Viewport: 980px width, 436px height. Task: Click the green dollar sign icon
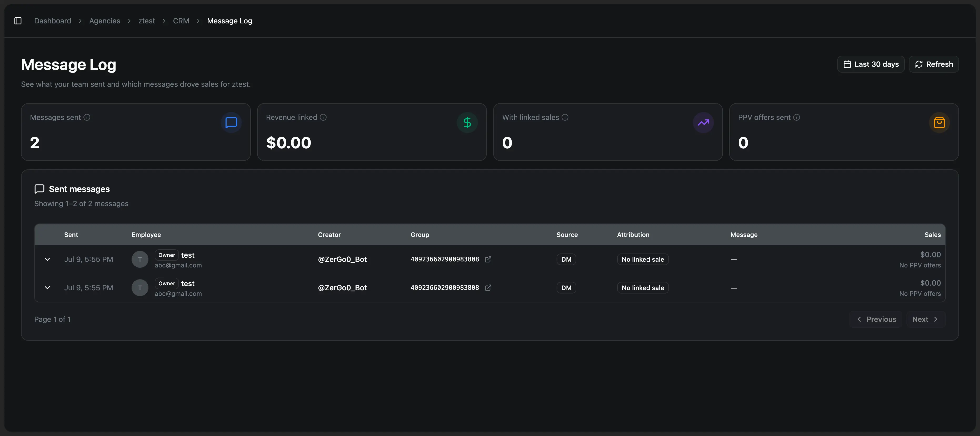(467, 123)
